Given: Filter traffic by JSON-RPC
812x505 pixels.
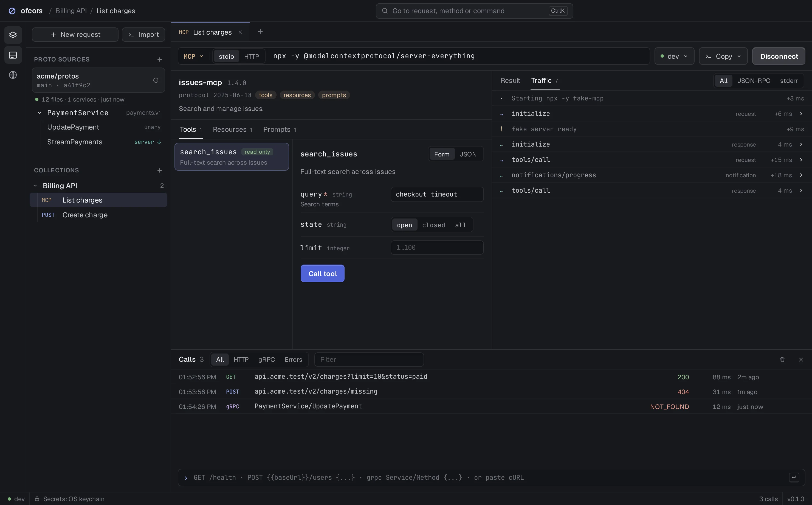Looking at the screenshot, I should [754, 80].
